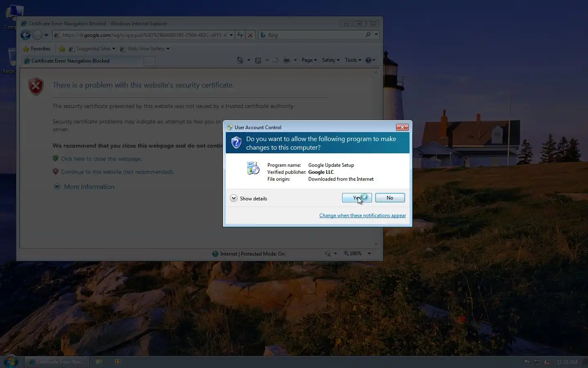Open the Print dropdown arrow

[x=295, y=60]
